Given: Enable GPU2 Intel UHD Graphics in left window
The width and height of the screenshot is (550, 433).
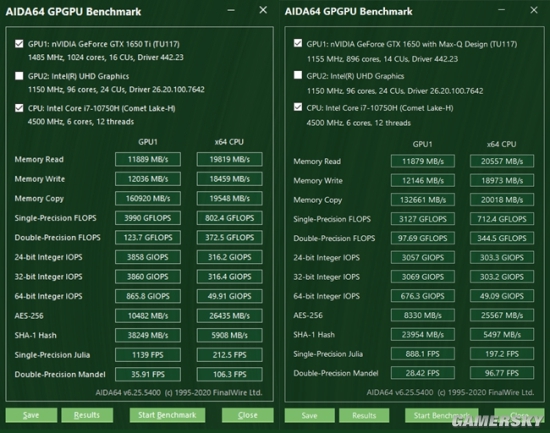Looking at the screenshot, I should pyautogui.click(x=19, y=76).
